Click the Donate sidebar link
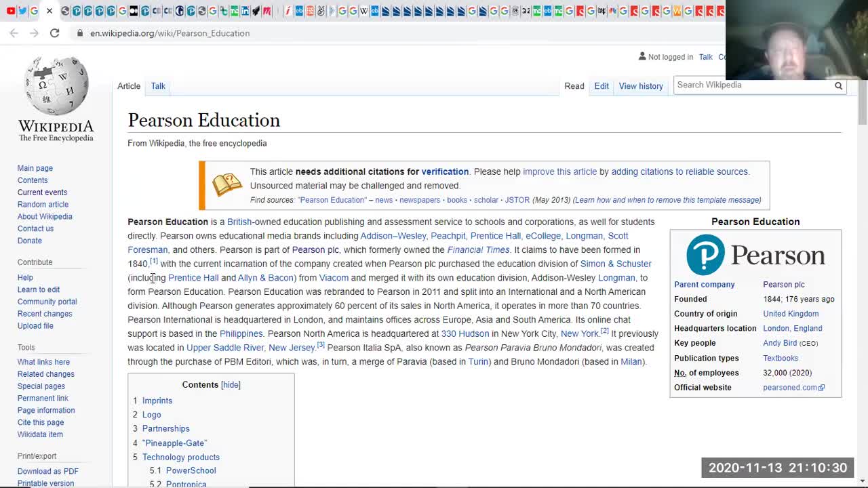Viewport: 868px width, 488px height. pos(30,241)
